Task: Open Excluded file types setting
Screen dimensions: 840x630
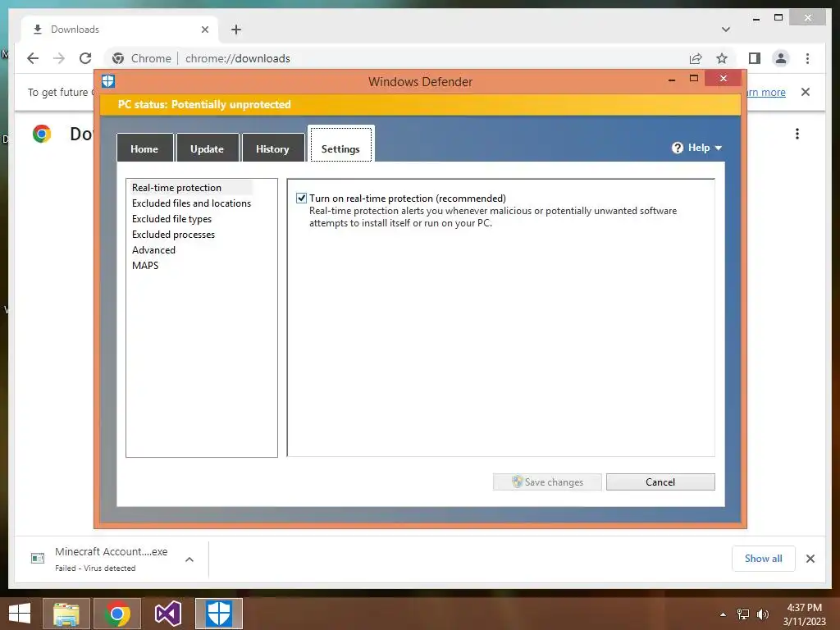Action: [171, 218]
